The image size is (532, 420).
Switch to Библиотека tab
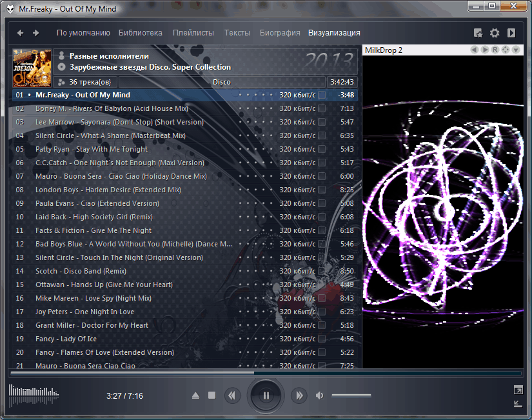coord(141,33)
